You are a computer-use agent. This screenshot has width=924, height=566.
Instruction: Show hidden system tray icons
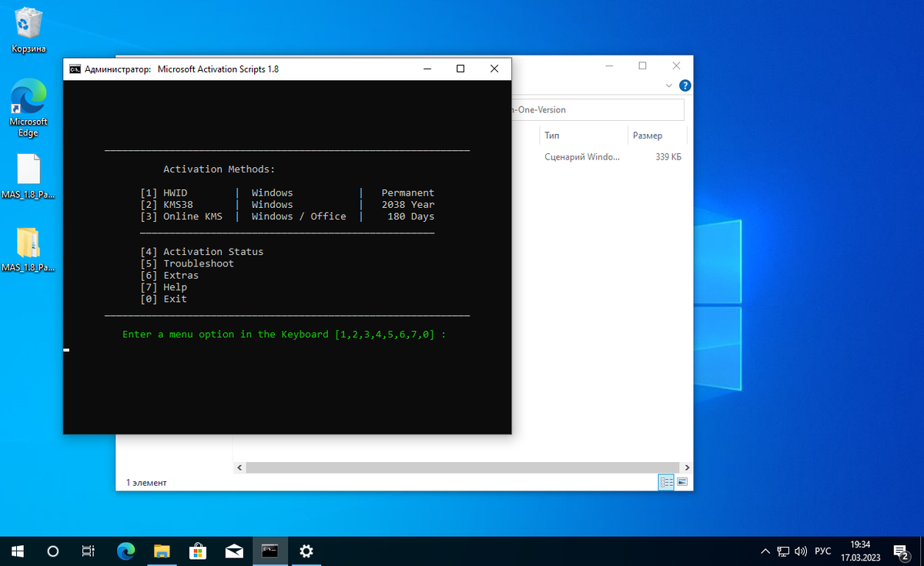765,551
